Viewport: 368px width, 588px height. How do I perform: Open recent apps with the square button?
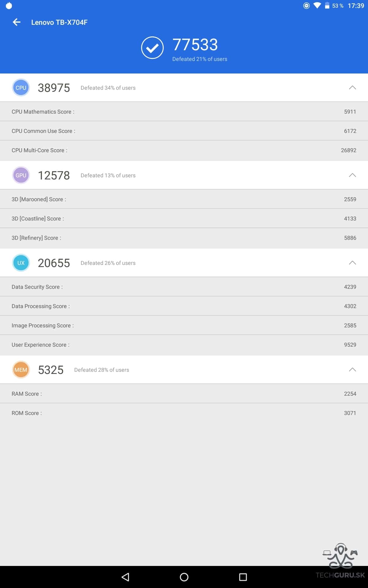243,577
